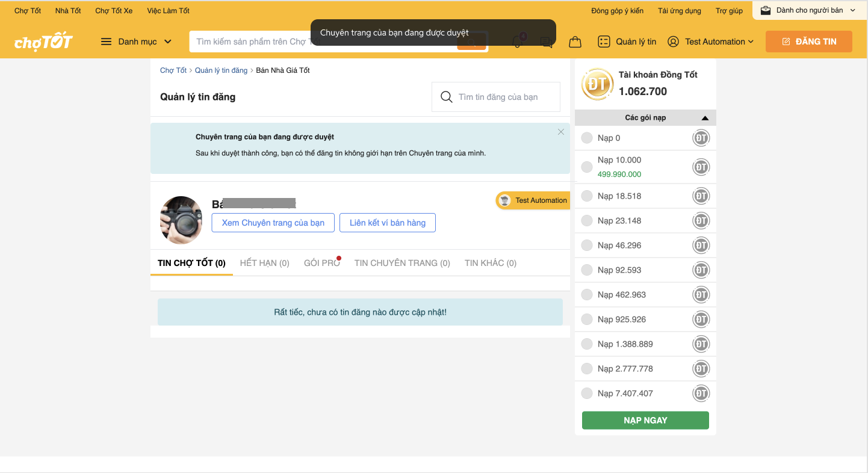Click the Đồng Tốt gold coin icon
Image resolution: width=868 pixels, height=473 pixels.
tap(597, 84)
